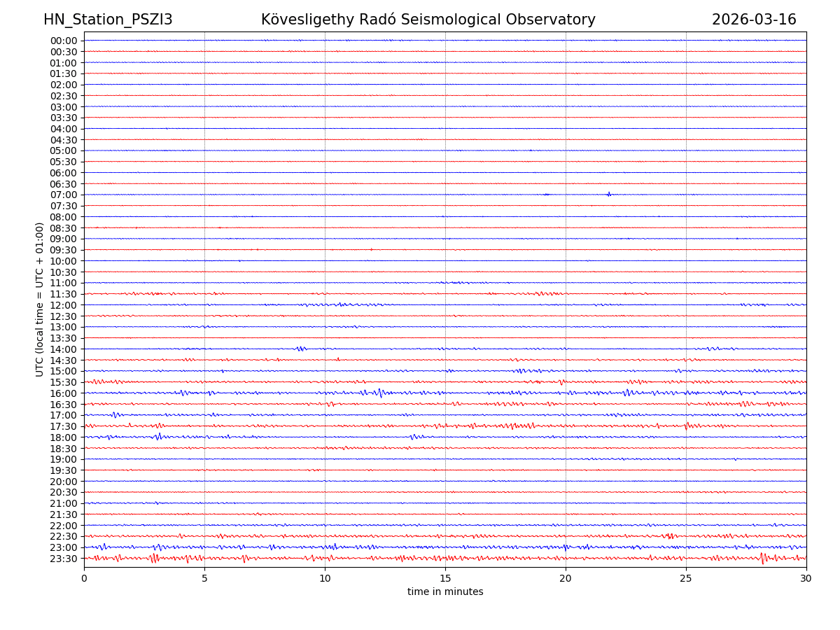Click the 30 tick on the minutes axis
Image resolution: width=840 pixels, height=630 pixels.
point(806,579)
